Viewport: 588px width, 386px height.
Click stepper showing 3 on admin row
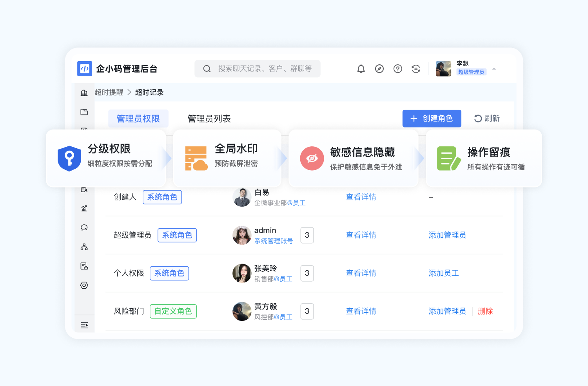coord(307,235)
